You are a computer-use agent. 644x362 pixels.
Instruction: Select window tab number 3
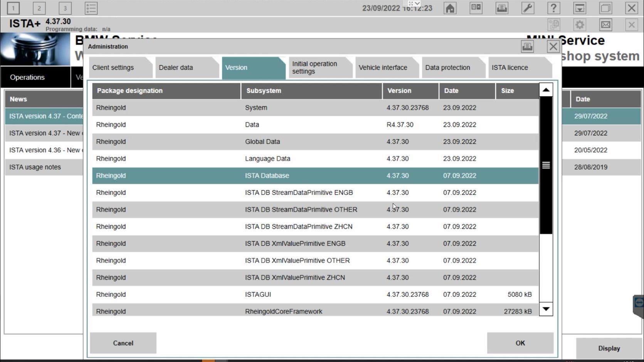65,8
